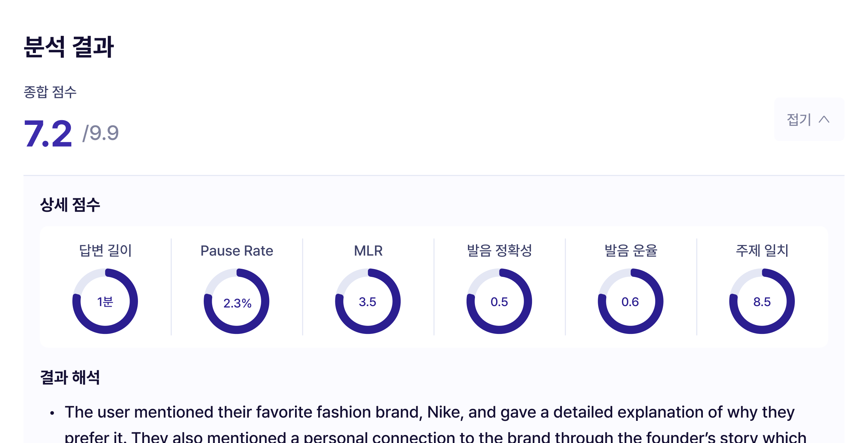Click the 발음 정확성 label
The image size is (868, 443).
point(499,251)
